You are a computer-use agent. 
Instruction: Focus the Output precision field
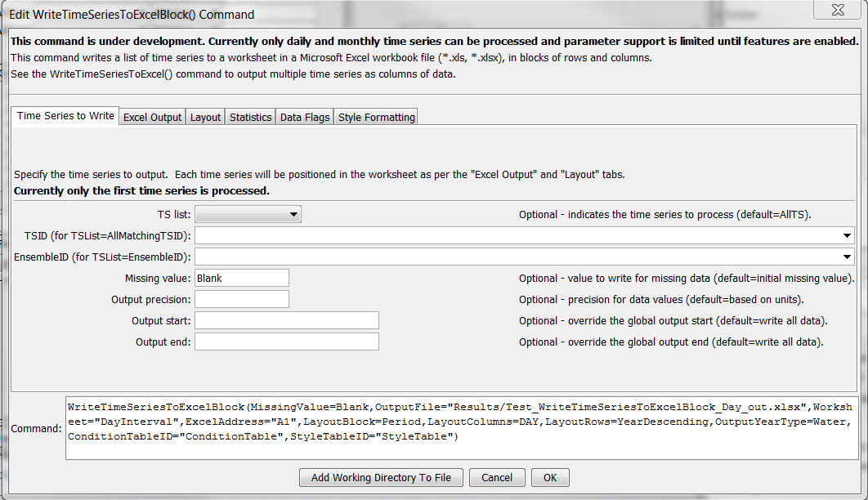coord(241,298)
